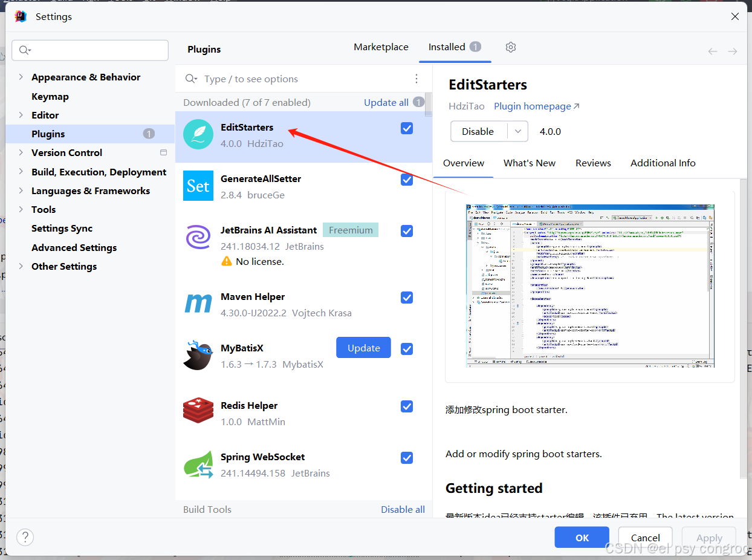Click the OK button
This screenshot has height=560, width=752.
tap(582, 538)
